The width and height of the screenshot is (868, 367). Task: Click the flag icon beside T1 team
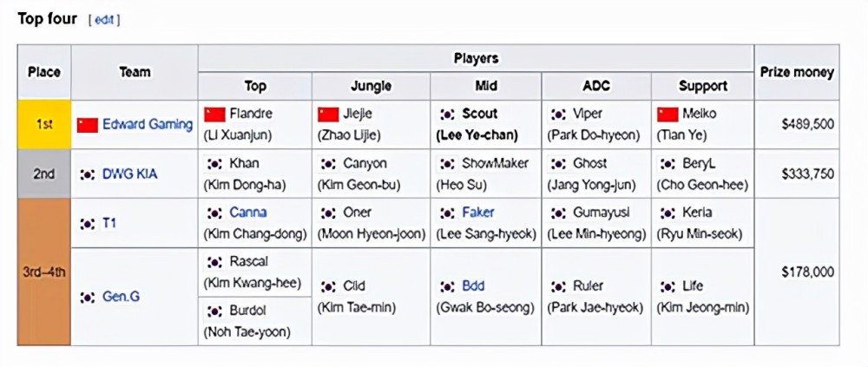88,224
